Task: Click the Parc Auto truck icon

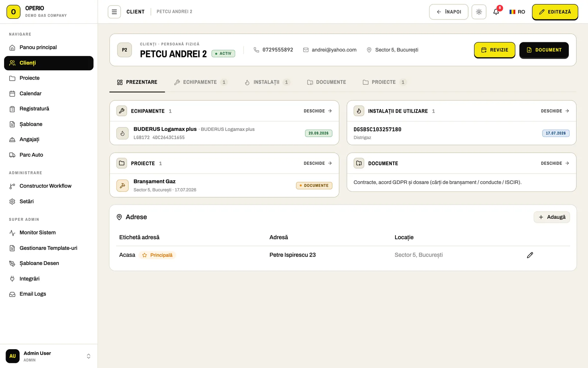Action: (12, 155)
